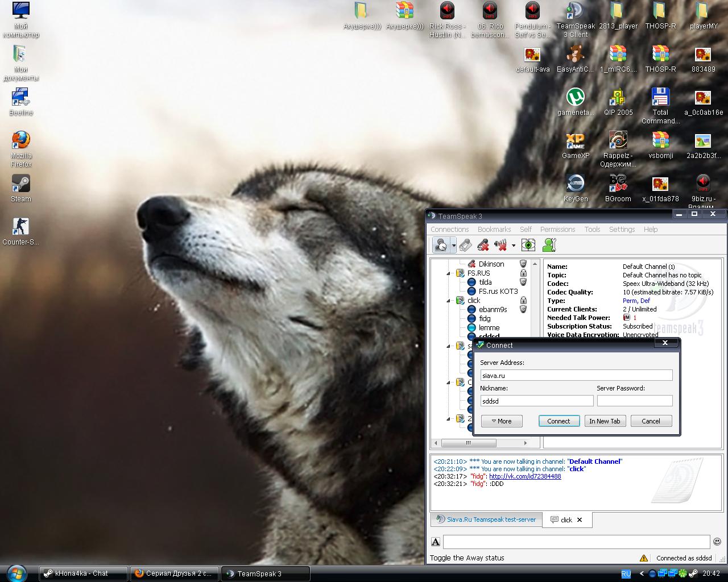
Task: Toggle mute speakers in the toolbar
Action: click(500, 245)
